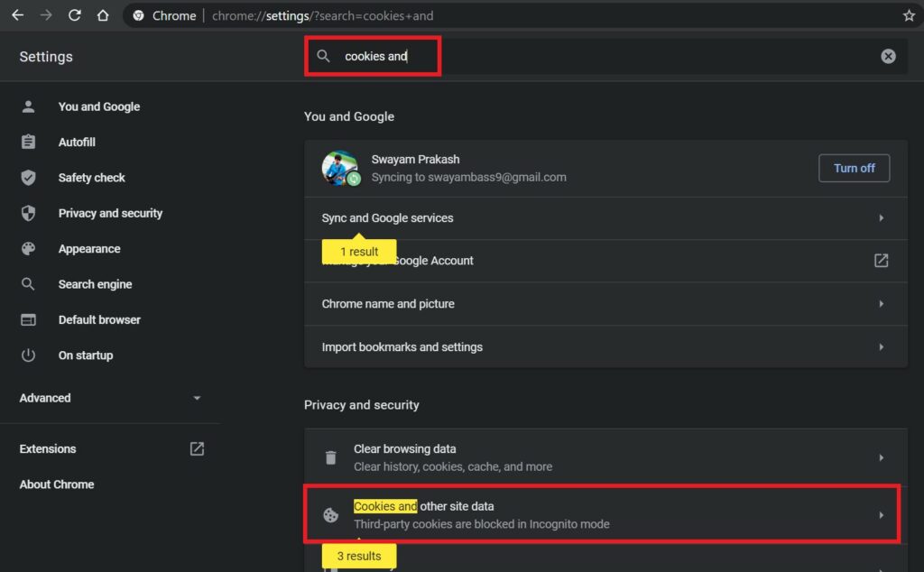Expand the Import bookmarks and settings arrow
Viewport: 924px width, 572px height.
(x=881, y=347)
